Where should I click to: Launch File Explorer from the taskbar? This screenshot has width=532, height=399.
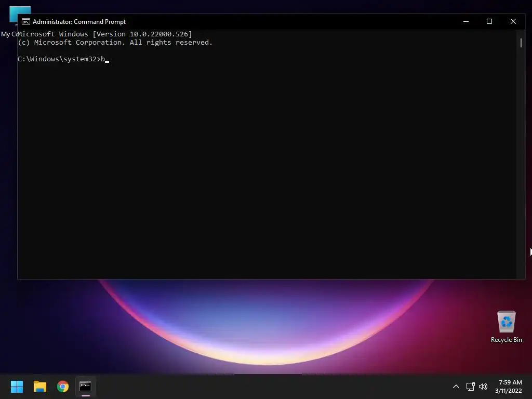39,387
